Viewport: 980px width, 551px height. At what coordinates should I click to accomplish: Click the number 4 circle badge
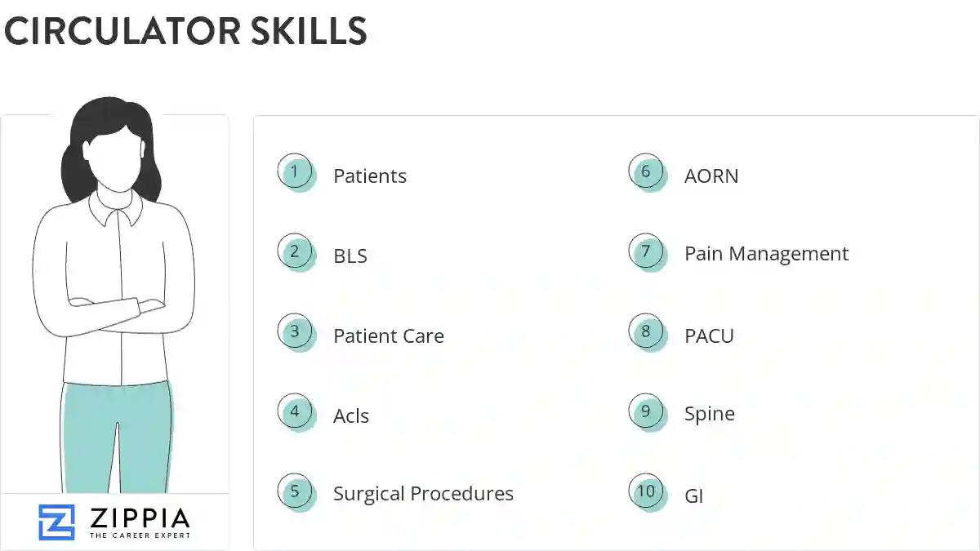click(x=295, y=411)
